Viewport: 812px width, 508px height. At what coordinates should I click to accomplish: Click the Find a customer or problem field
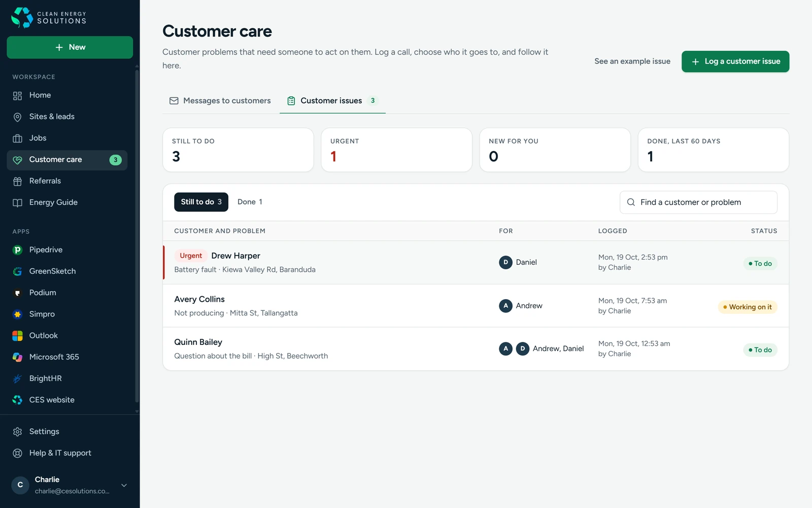(x=698, y=202)
